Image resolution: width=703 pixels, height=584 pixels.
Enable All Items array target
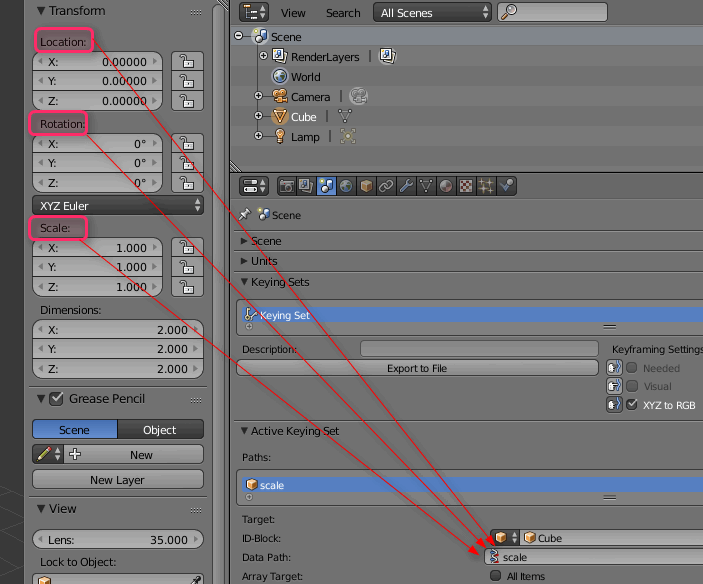click(x=495, y=575)
